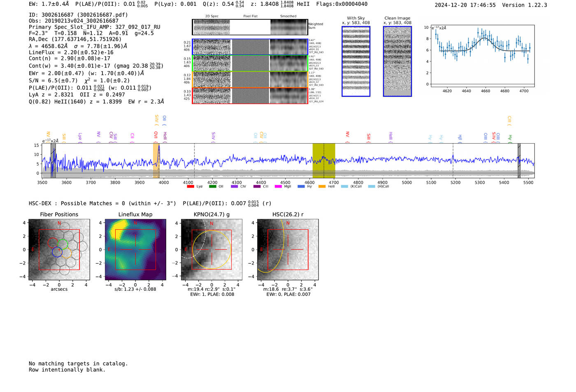Select the green OII legend swatch
The image size is (576, 392).
click(212, 187)
